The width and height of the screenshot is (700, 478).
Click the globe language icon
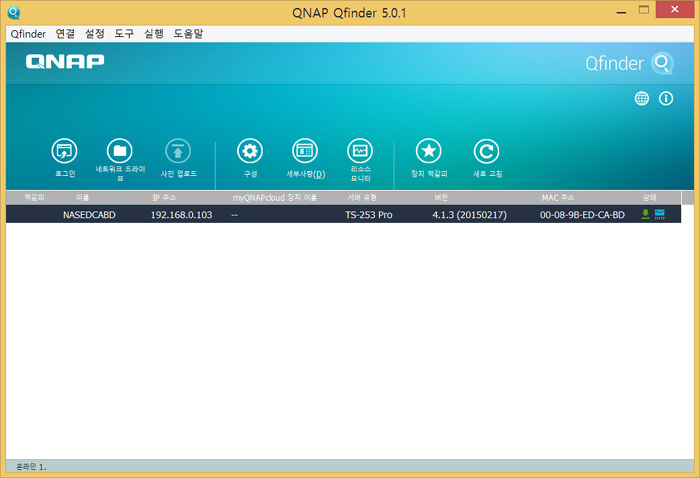click(642, 99)
